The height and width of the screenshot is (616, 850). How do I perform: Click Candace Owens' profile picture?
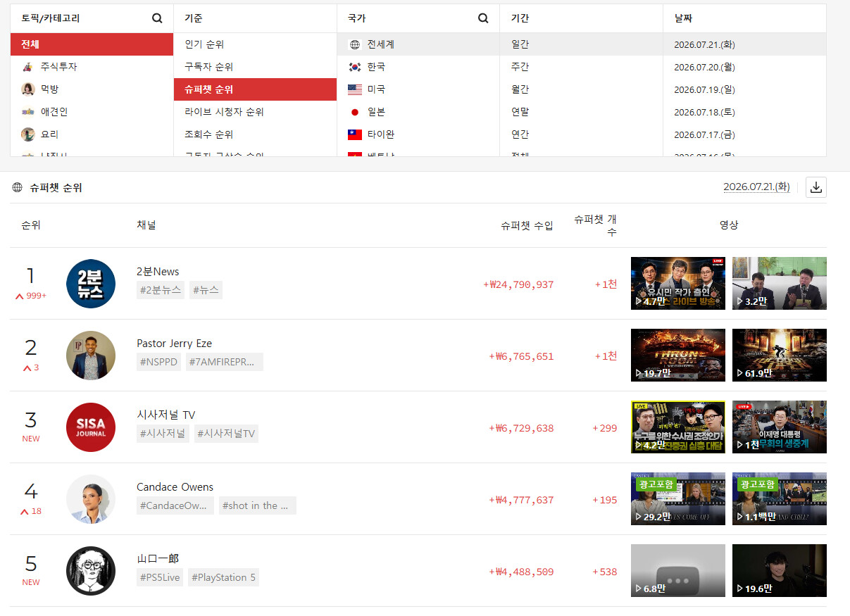click(x=91, y=499)
